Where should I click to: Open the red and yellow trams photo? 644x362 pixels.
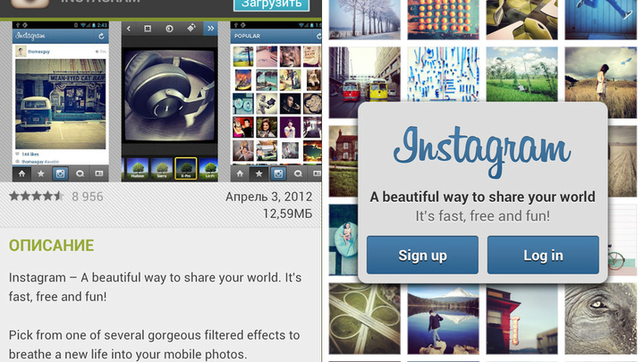[x=364, y=82]
